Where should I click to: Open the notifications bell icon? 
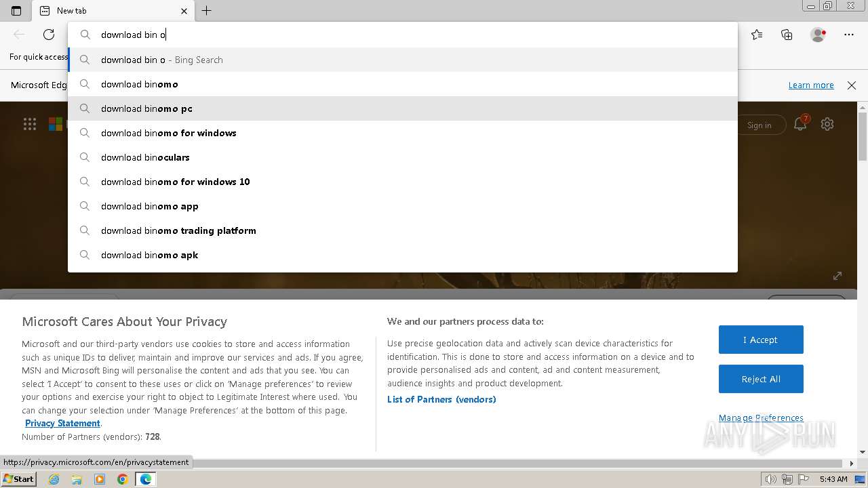pyautogui.click(x=800, y=124)
